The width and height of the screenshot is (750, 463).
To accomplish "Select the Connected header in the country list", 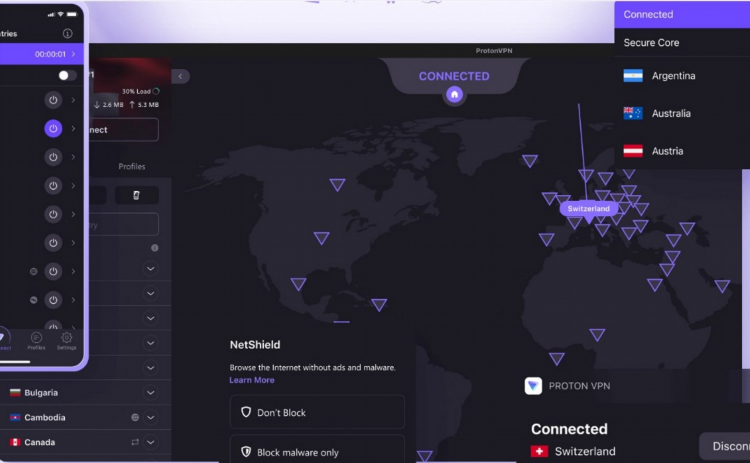I will pyautogui.click(x=682, y=14).
